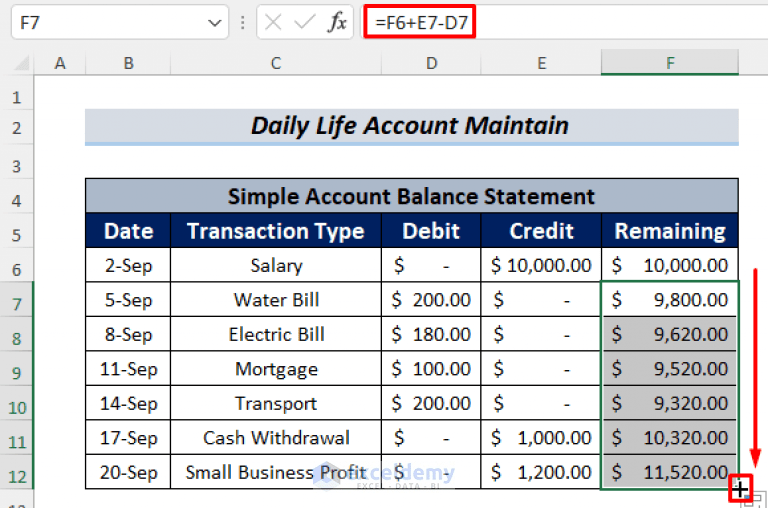Image resolution: width=768 pixels, height=508 pixels.
Task: Click 'Simple Account Balance Statement' header cell
Action: 411,196
